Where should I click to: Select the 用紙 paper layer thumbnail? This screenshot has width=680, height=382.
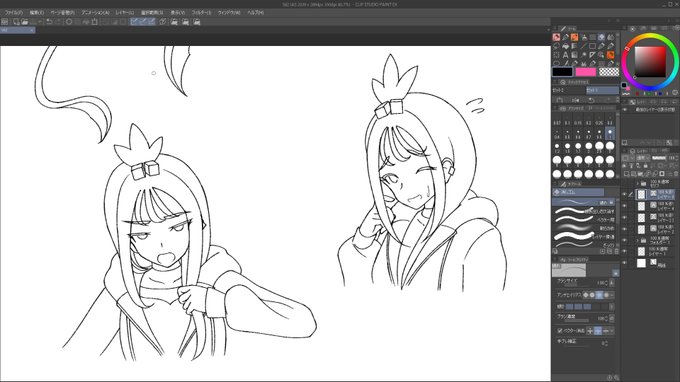click(641, 263)
